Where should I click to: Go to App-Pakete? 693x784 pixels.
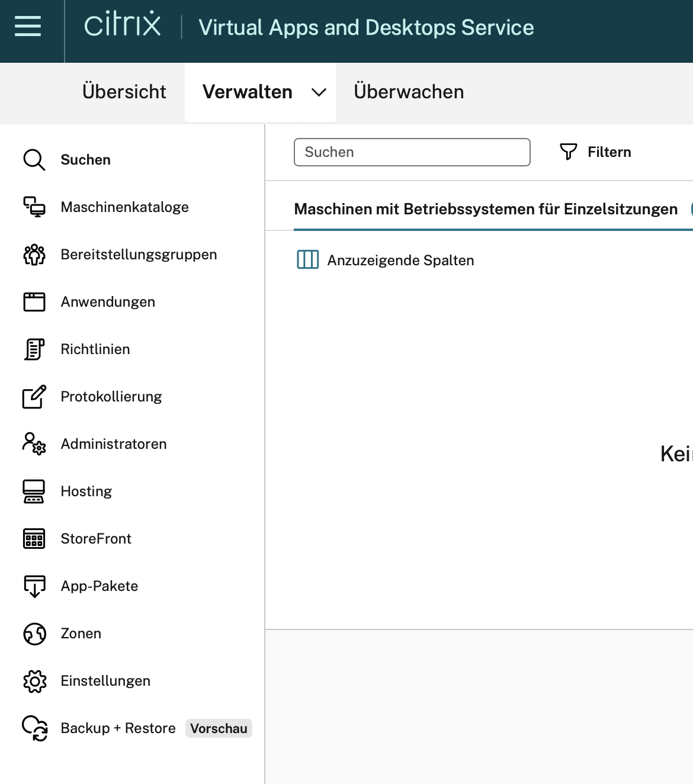point(100,586)
